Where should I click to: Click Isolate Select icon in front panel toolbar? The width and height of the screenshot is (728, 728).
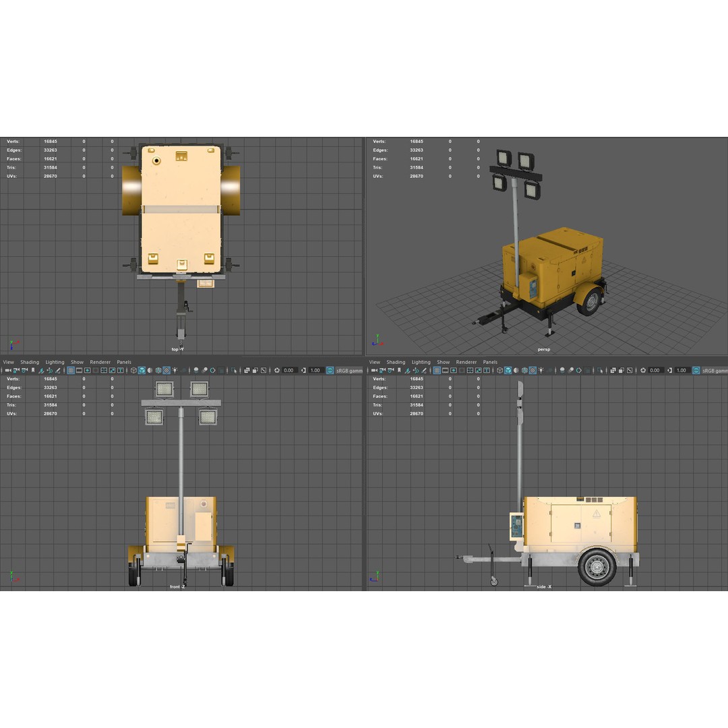pos(233,370)
